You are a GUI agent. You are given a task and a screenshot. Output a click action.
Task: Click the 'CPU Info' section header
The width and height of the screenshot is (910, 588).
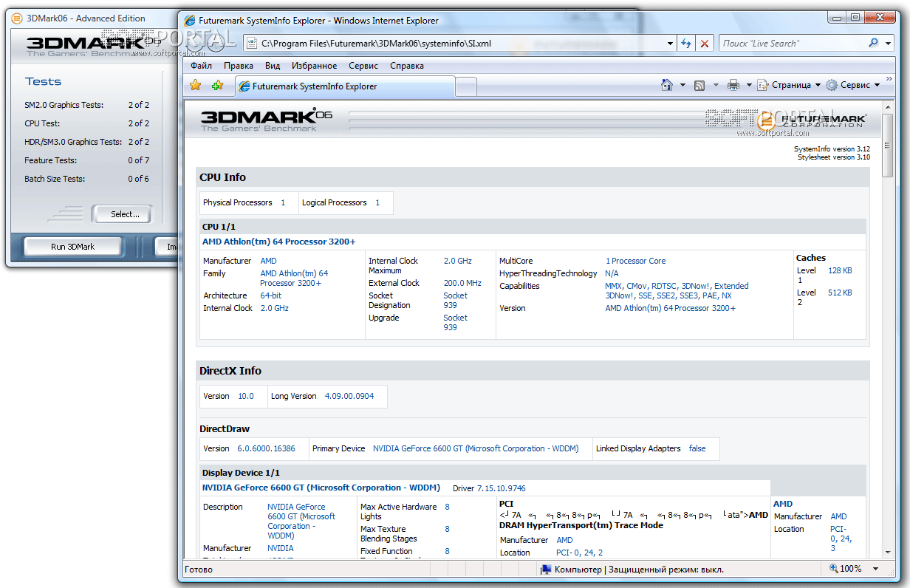223,177
